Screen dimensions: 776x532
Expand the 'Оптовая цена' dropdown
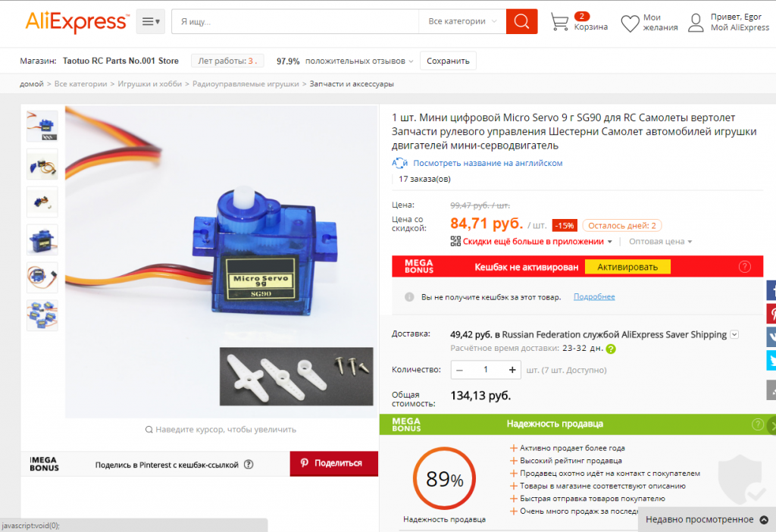(660, 242)
